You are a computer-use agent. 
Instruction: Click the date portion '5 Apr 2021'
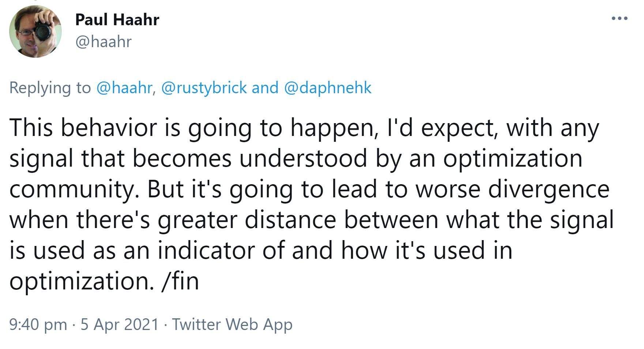[120, 324]
